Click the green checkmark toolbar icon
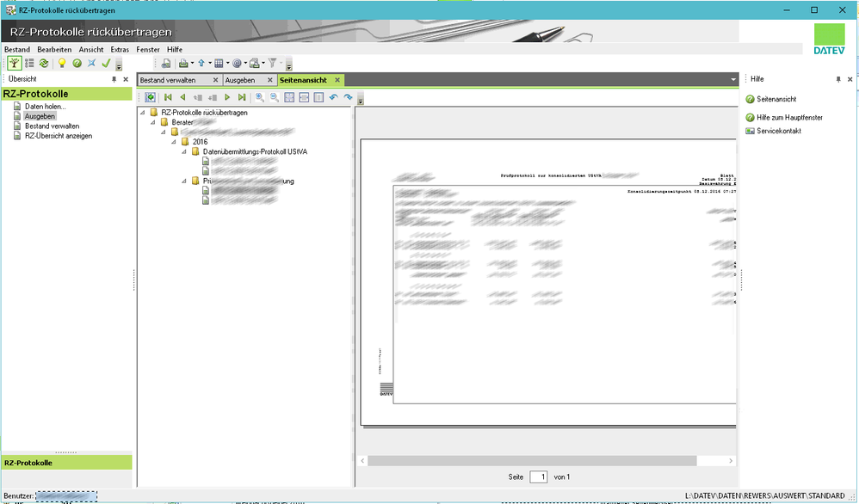859x504 pixels. pos(106,64)
